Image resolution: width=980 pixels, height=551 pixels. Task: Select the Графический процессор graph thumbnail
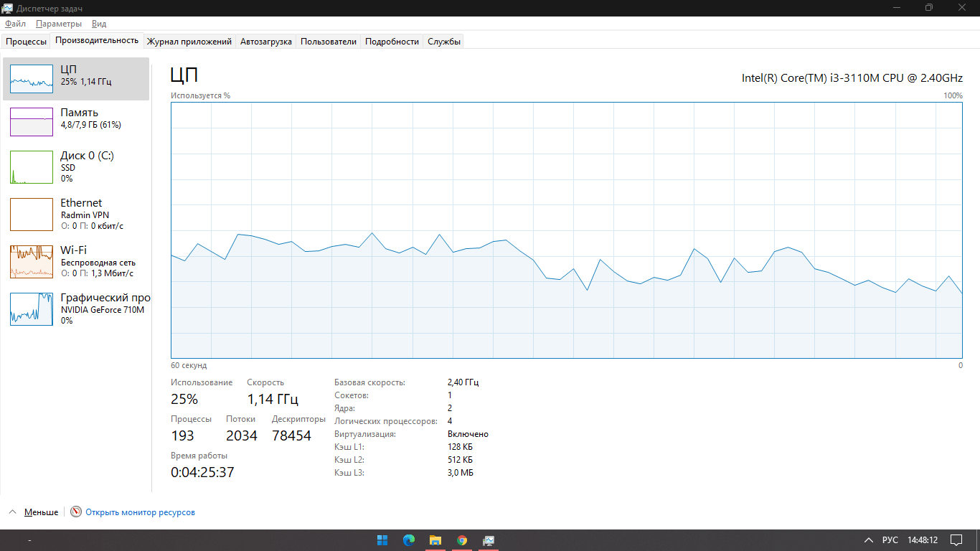(x=32, y=309)
